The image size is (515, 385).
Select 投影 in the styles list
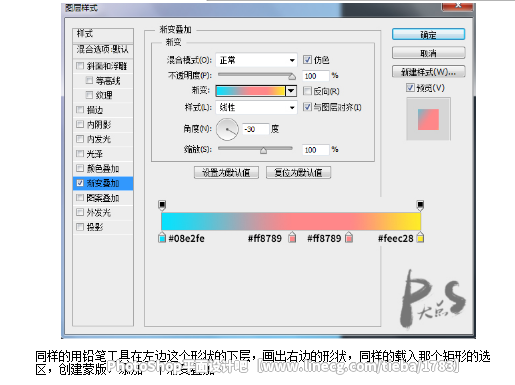coord(103,227)
